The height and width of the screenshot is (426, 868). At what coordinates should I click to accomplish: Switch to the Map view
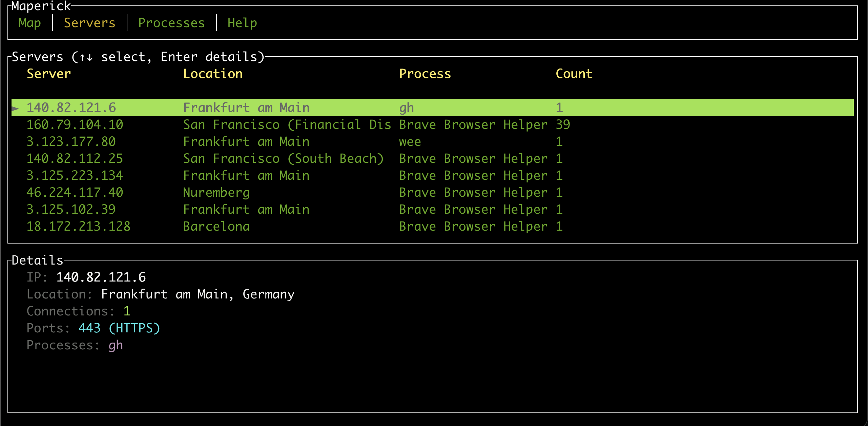point(30,23)
